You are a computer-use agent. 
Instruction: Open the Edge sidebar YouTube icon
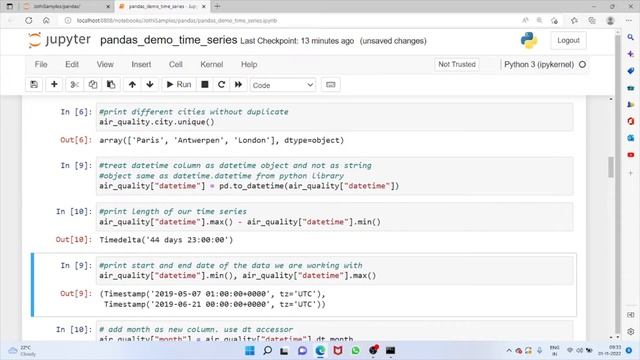point(631,155)
